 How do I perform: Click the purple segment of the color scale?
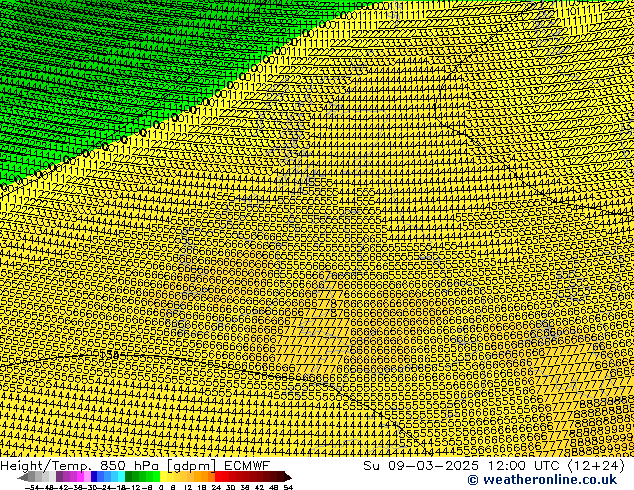point(73,477)
